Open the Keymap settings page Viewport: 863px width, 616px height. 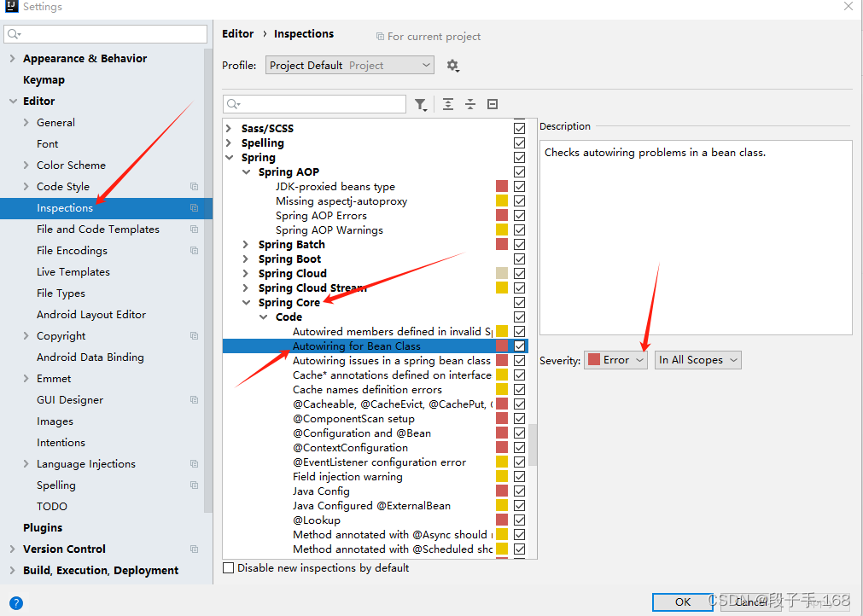[x=44, y=79]
